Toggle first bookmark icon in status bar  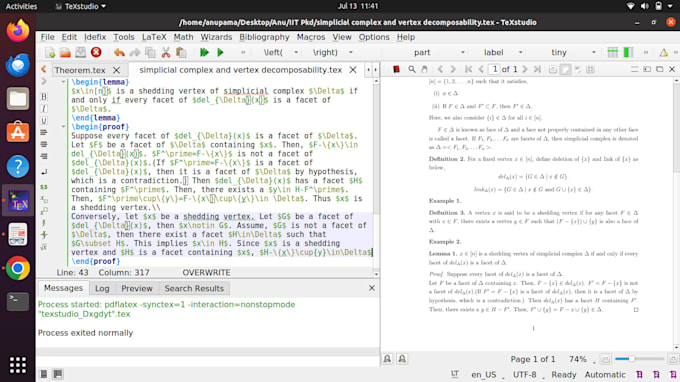(x=639, y=374)
